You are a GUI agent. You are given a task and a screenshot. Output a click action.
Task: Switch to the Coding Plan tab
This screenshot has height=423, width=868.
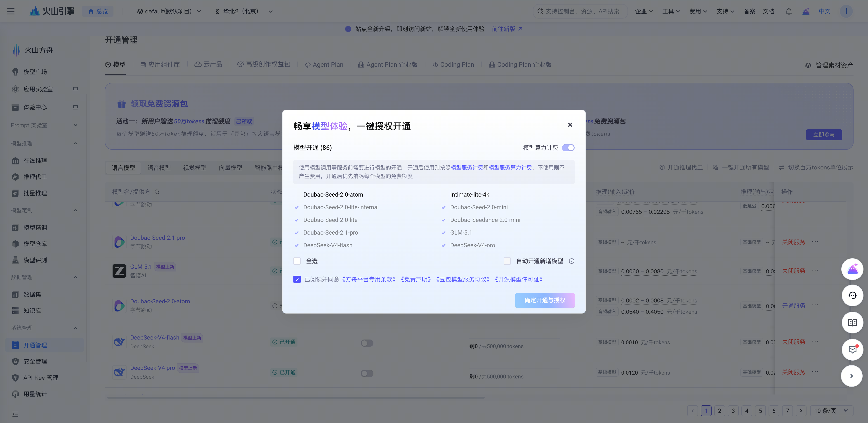coord(453,64)
